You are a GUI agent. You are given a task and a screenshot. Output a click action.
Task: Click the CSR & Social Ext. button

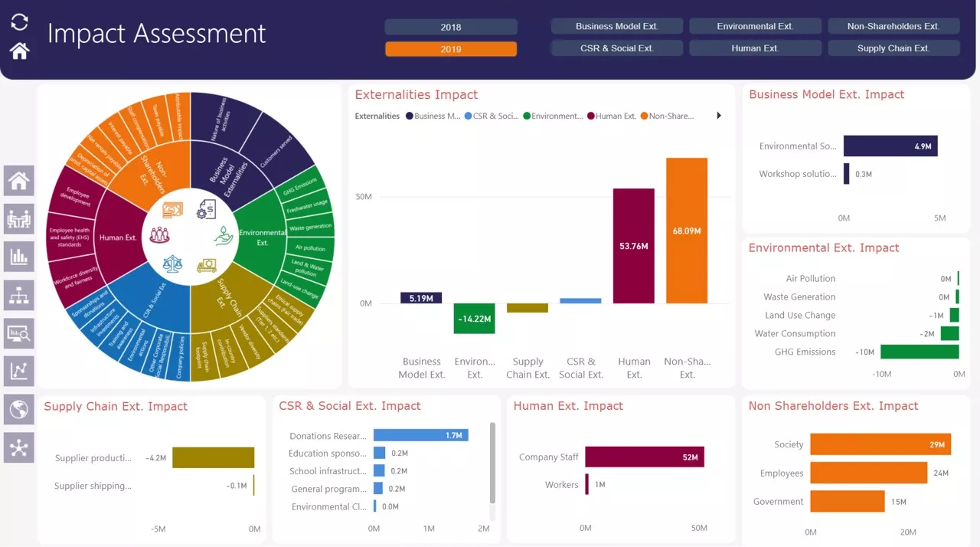click(616, 47)
